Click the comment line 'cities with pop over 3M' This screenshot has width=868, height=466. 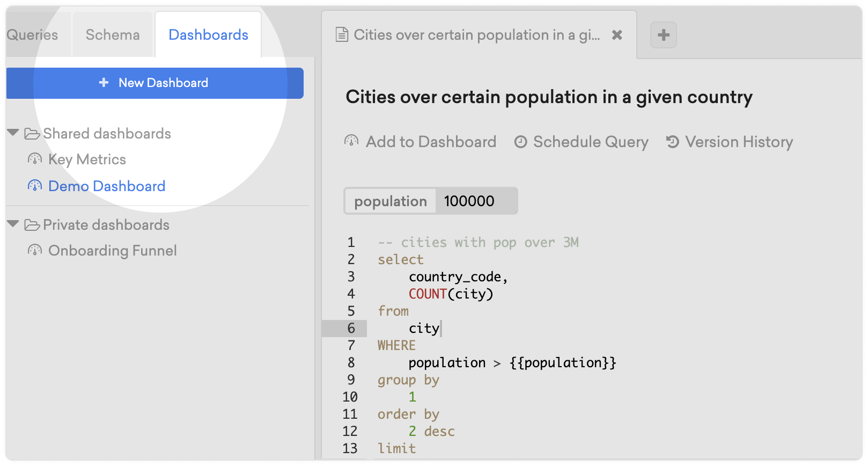[478, 242]
